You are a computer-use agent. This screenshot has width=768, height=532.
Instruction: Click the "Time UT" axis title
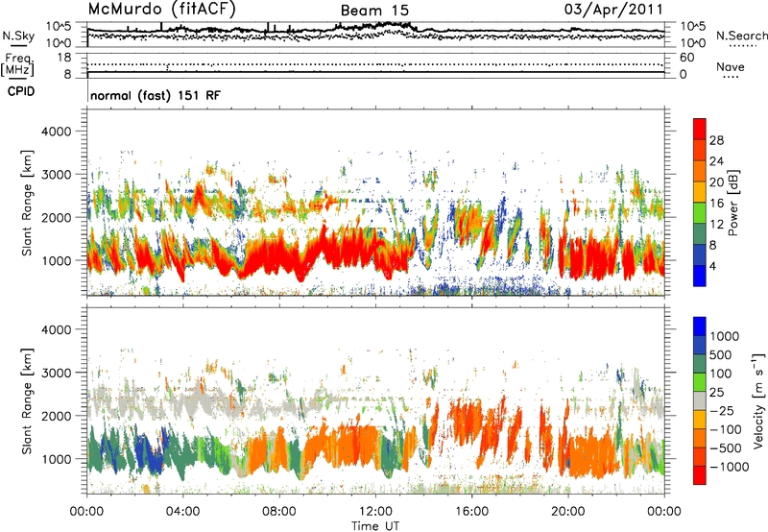coord(375,526)
